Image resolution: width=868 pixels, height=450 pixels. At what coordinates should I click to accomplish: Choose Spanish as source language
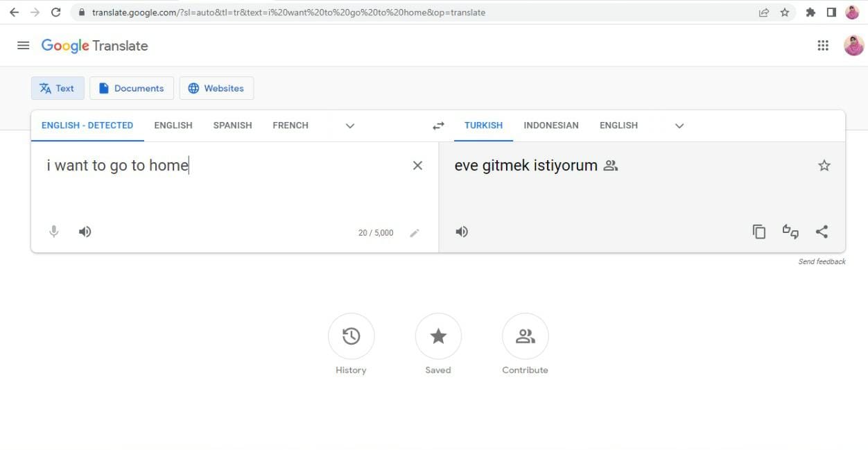click(232, 126)
